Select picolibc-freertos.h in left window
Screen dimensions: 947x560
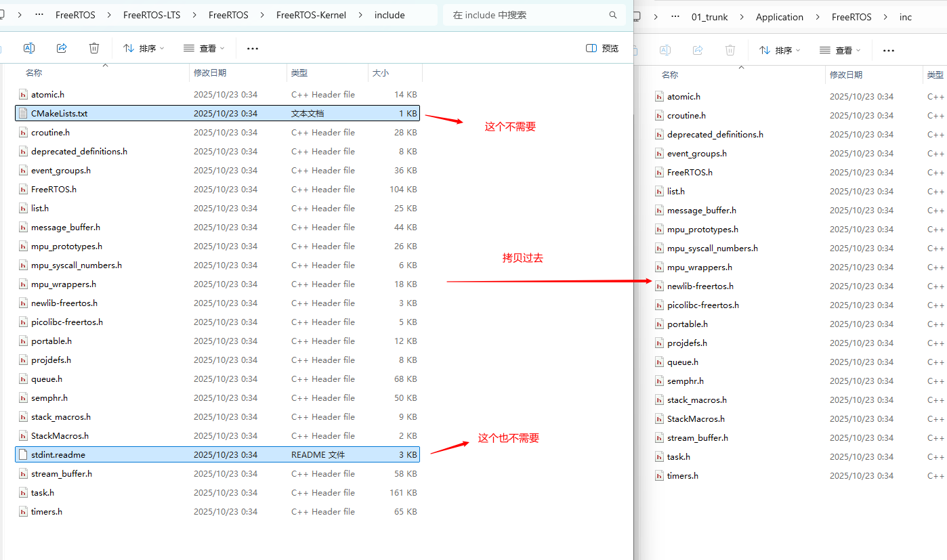(x=217, y=322)
